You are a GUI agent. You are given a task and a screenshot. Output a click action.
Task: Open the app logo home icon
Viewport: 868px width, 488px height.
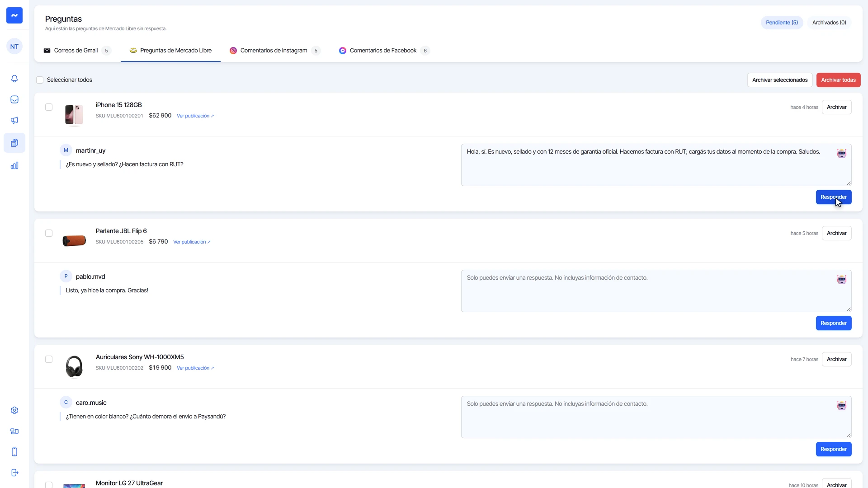pyautogui.click(x=14, y=15)
